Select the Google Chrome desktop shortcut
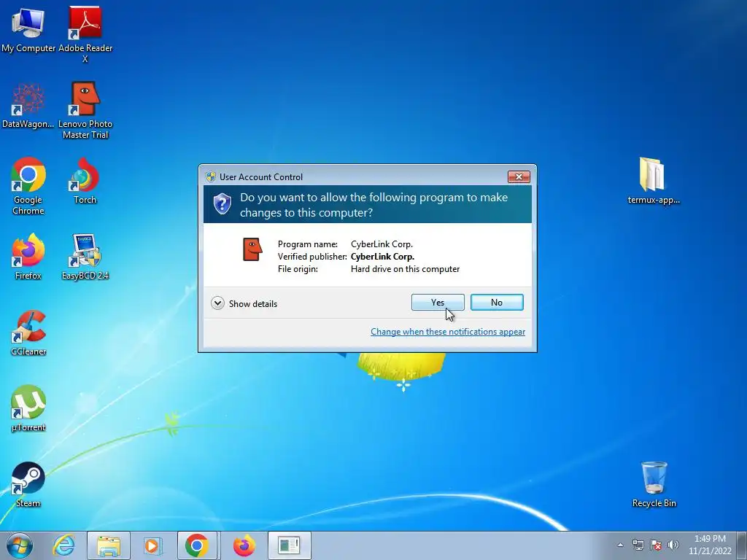This screenshot has width=747, height=560. (28, 186)
